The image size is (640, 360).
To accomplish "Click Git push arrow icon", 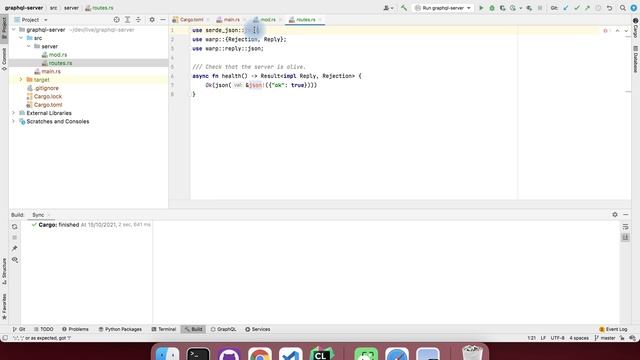I will pos(587,8).
